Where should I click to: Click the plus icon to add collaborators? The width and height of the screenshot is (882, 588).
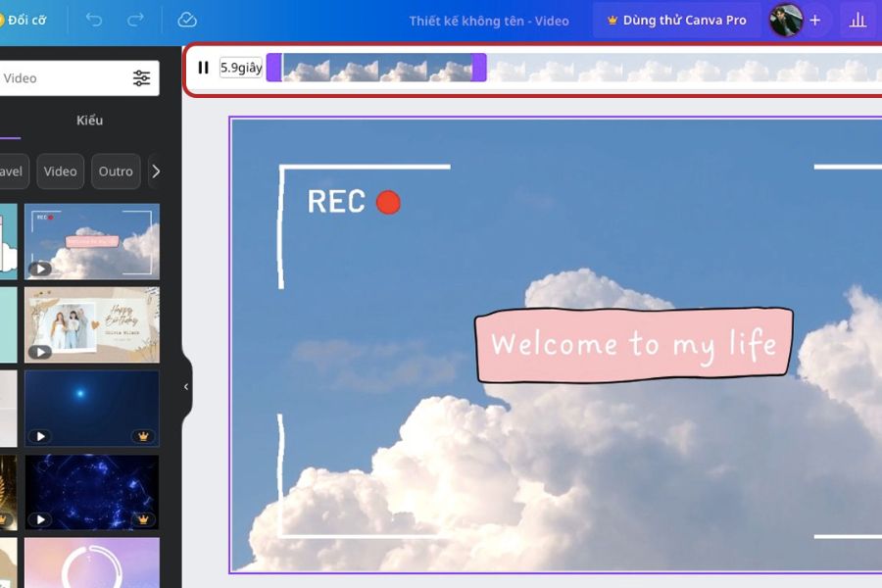point(815,21)
